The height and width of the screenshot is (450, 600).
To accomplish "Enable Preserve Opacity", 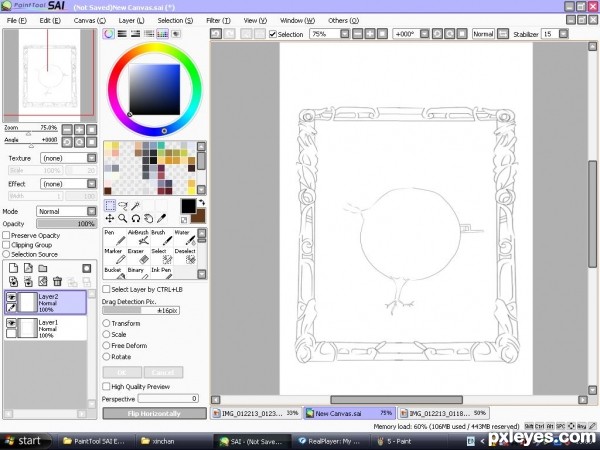I will pyautogui.click(x=6, y=235).
